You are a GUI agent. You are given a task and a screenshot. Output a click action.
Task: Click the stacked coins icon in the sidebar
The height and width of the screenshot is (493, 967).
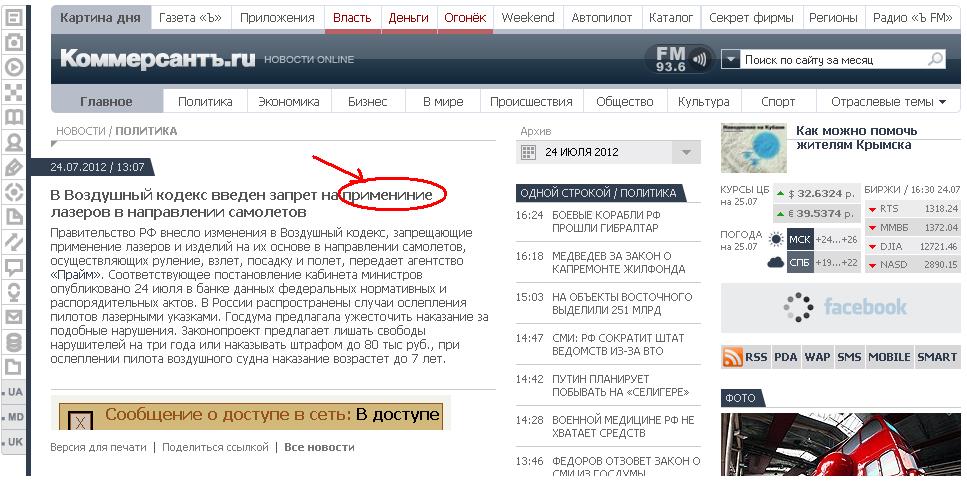[x=14, y=342]
